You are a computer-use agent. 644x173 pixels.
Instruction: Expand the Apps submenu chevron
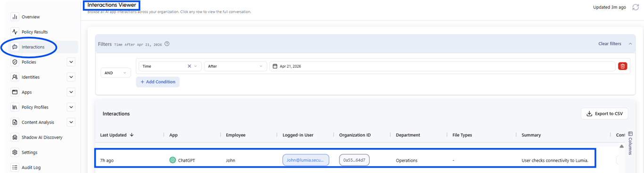point(71,92)
